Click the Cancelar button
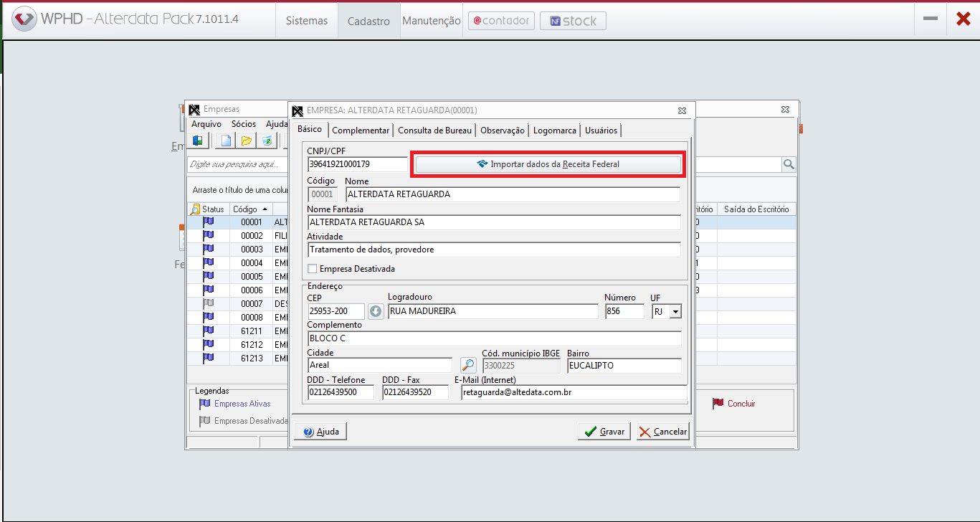Viewport: 980px width, 522px height. [x=662, y=432]
